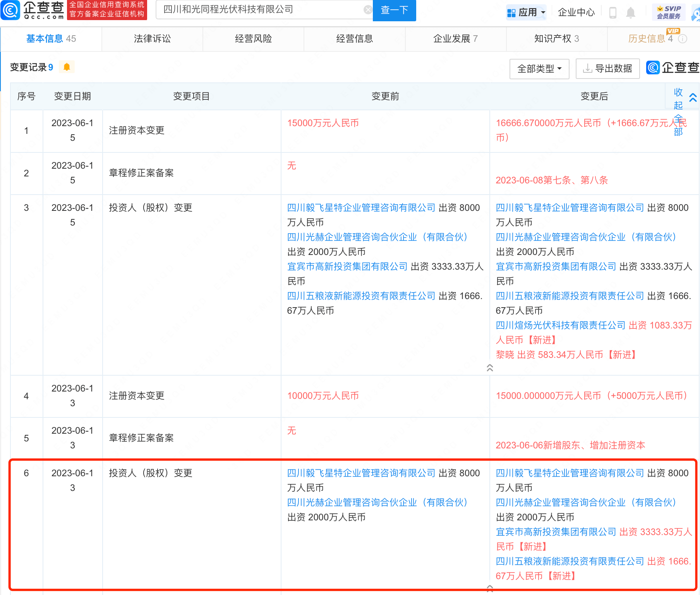The width and height of the screenshot is (700, 595).
Task: Click the Qcc.com logo icon
Action: pos(10,10)
